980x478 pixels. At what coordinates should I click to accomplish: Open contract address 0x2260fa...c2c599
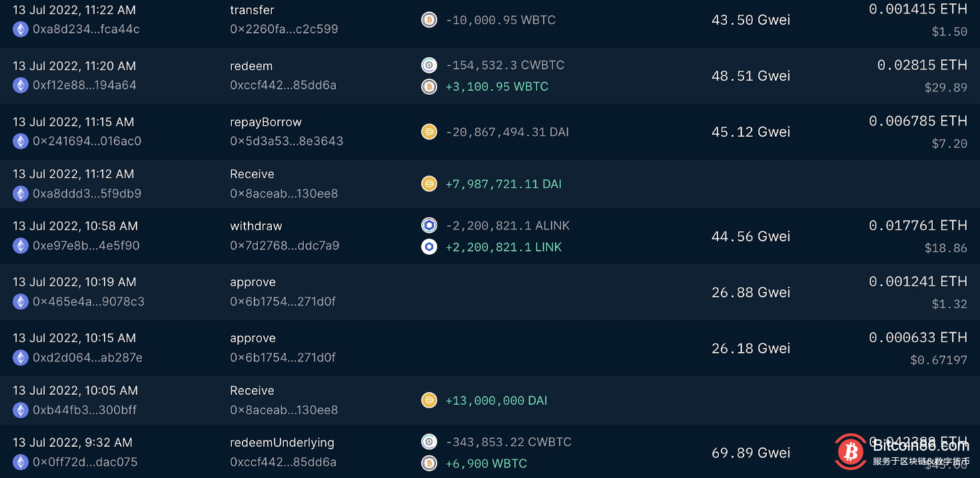pyautogui.click(x=284, y=29)
